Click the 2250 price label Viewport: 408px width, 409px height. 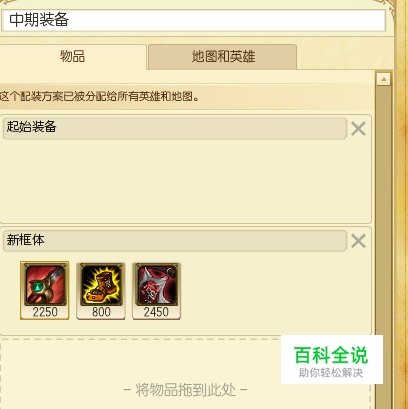click(x=45, y=312)
